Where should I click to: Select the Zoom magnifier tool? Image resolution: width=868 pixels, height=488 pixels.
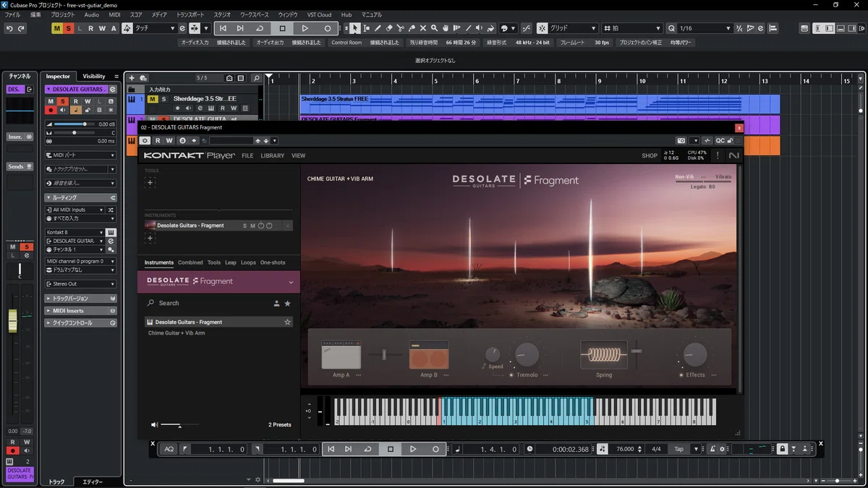point(434,28)
